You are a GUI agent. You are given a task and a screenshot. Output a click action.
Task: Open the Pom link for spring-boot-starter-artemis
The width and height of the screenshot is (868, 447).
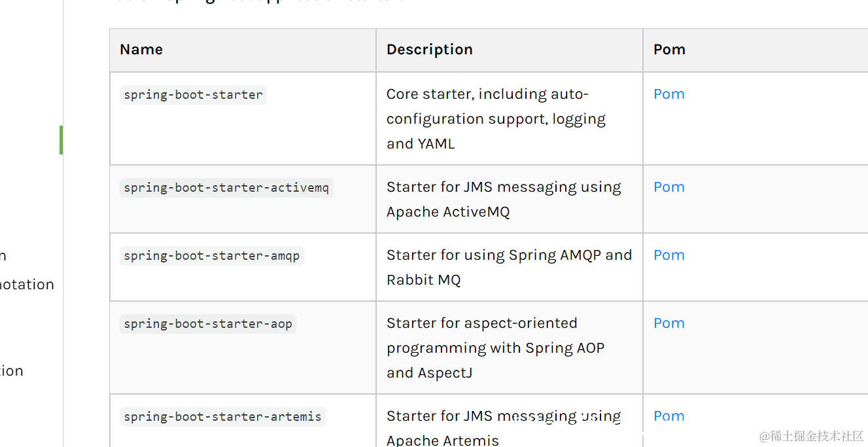[x=668, y=416]
